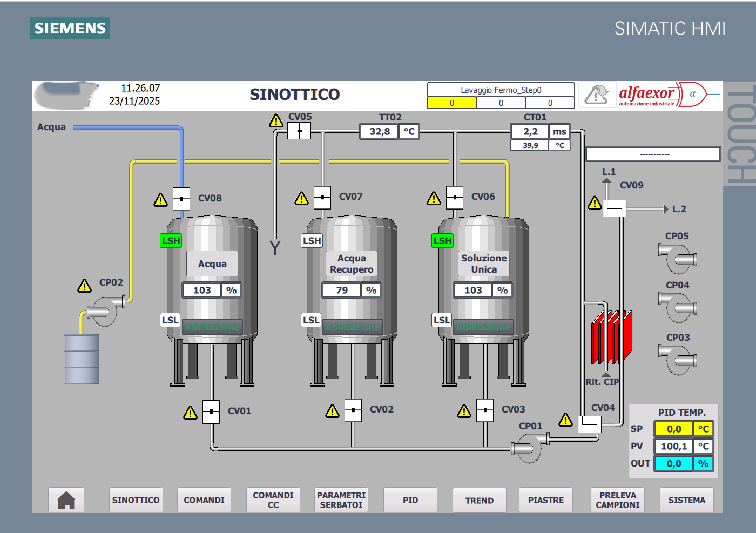756x533 pixels.
Task: Toggle Abilitazione on Soluzione Unica tank
Action: click(x=483, y=327)
